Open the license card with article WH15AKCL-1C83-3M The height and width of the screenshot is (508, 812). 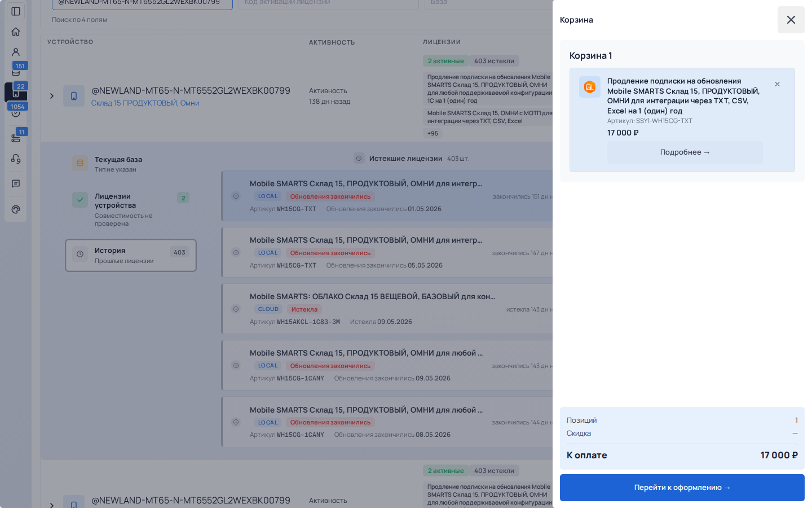(x=387, y=309)
